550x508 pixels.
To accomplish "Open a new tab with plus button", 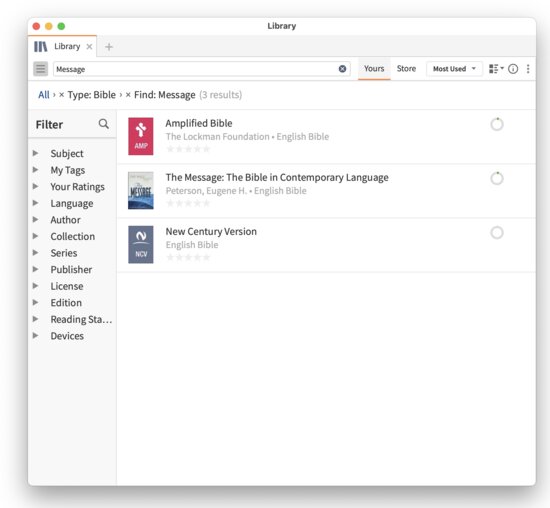I will point(109,47).
